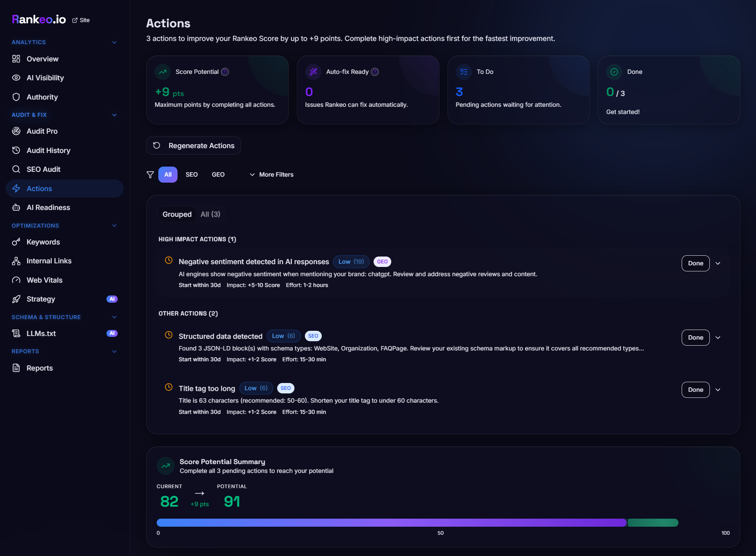Open AI Visibility eye icon in sidebar
The height and width of the screenshot is (556, 756).
click(16, 78)
